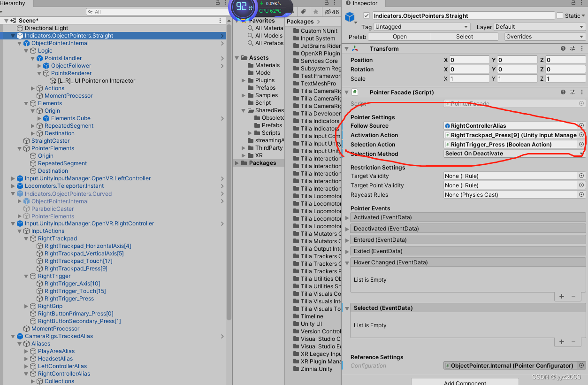Expand the Entered (EventData) event
Viewport: 588px width, 385px height.
pos(347,240)
